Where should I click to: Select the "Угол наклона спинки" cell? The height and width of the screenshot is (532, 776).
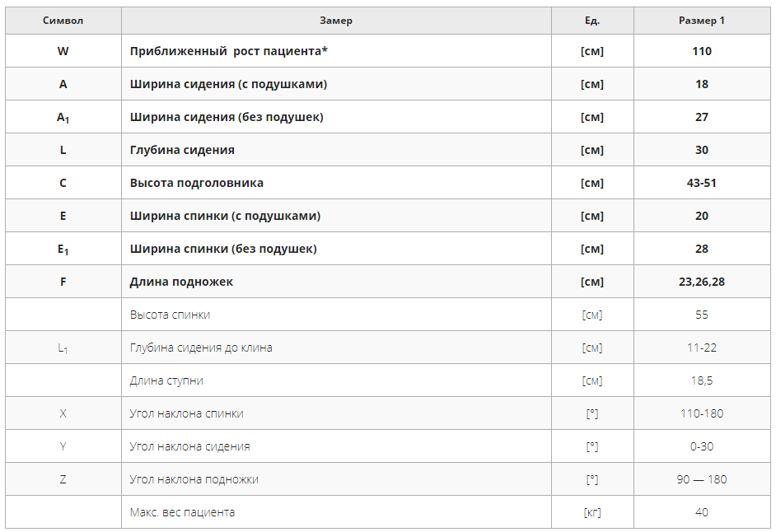(x=186, y=413)
